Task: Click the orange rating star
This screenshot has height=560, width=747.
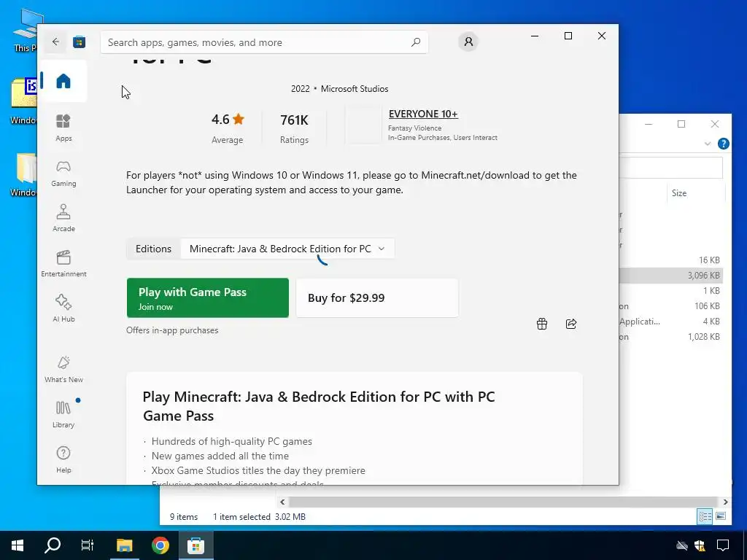Action: 239,119
